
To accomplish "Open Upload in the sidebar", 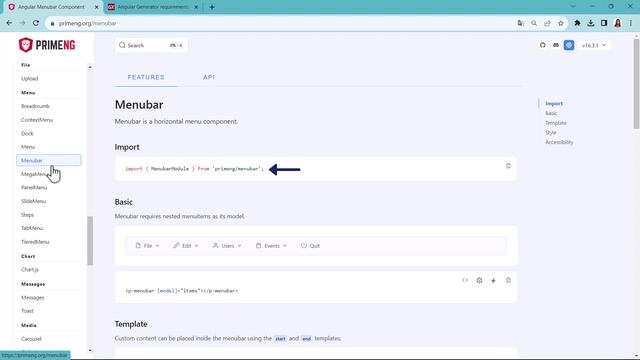I will pyautogui.click(x=29, y=78).
